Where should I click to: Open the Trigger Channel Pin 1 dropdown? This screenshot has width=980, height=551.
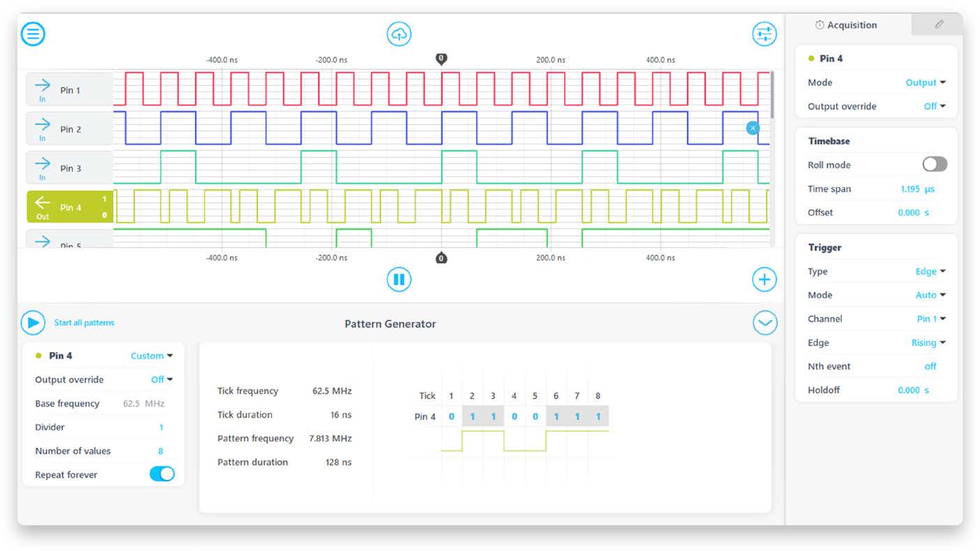tap(931, 319)
